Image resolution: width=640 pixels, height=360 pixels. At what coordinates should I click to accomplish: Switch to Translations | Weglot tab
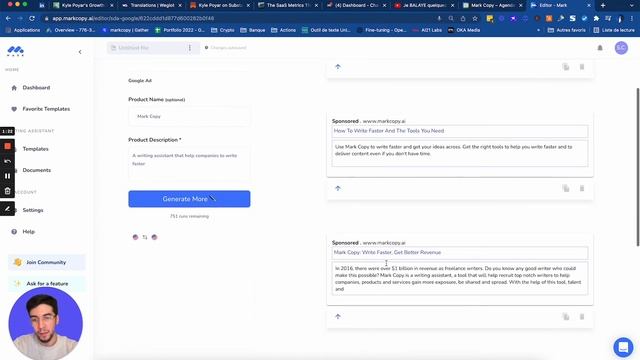coord(152,5)
